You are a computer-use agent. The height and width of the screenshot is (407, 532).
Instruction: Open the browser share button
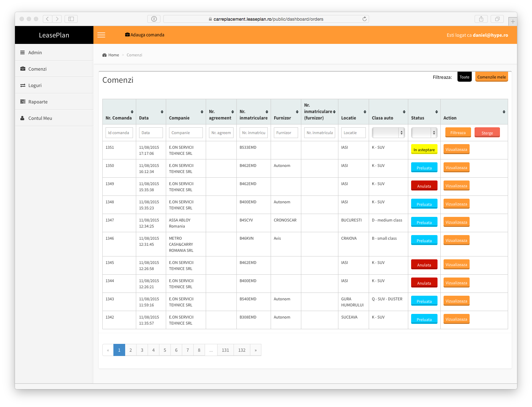coord(481,19)
